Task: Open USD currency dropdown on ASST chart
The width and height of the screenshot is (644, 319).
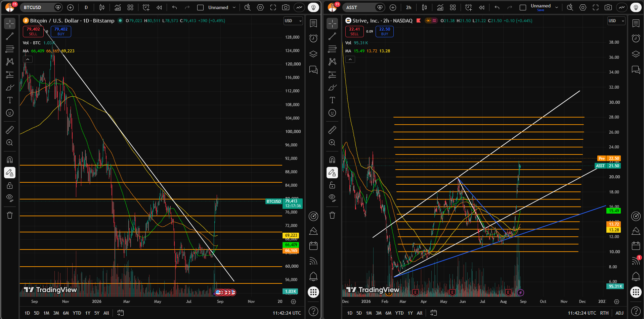Action: pyautogui.click(x=616, y=21)
